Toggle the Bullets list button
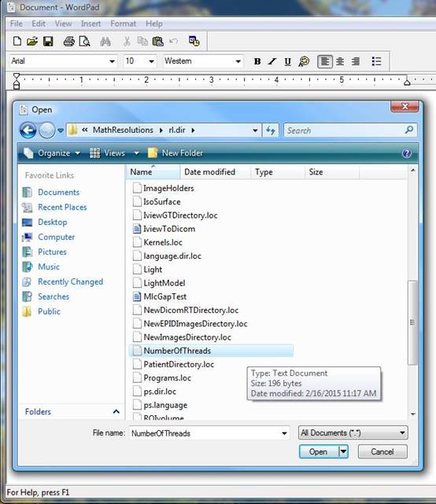436x504 pixels. click(376, 61)
